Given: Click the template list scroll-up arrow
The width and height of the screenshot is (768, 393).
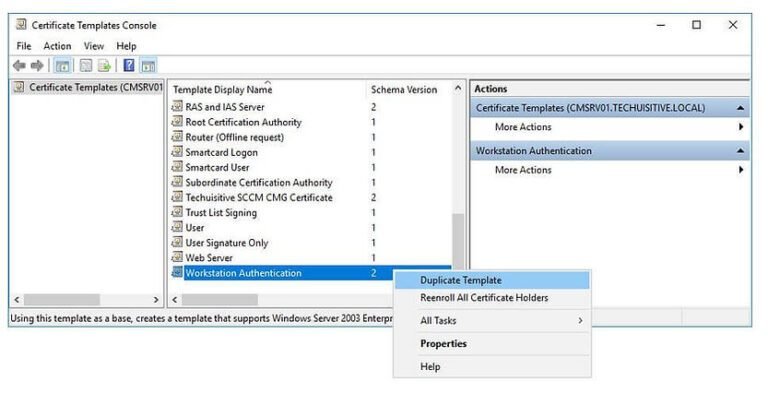Looking at the screenshot, I should click(x=457, y=88).
